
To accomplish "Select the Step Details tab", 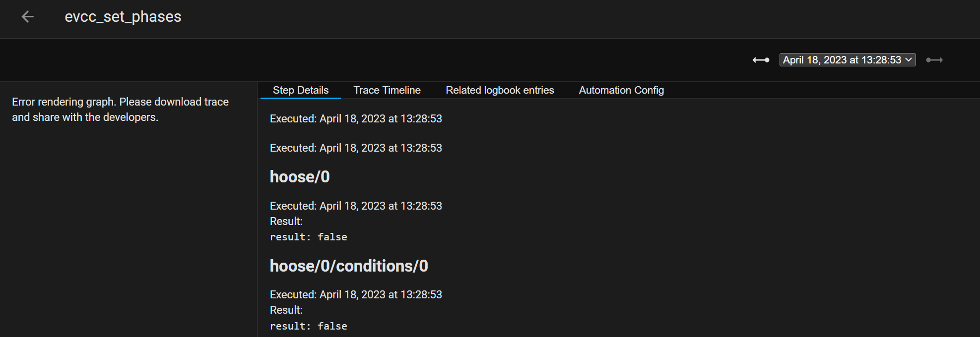I will [x=300, y=90].
